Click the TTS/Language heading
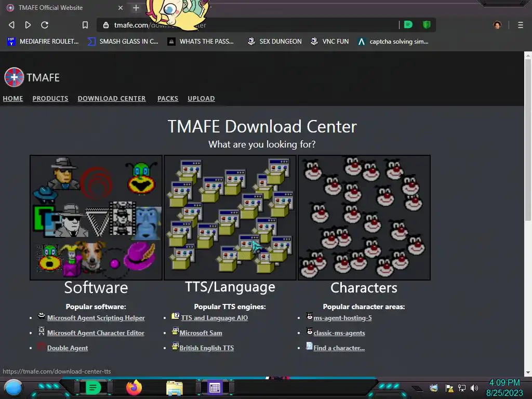This screenshot has width=532, height=399. [x=230, y=287]
